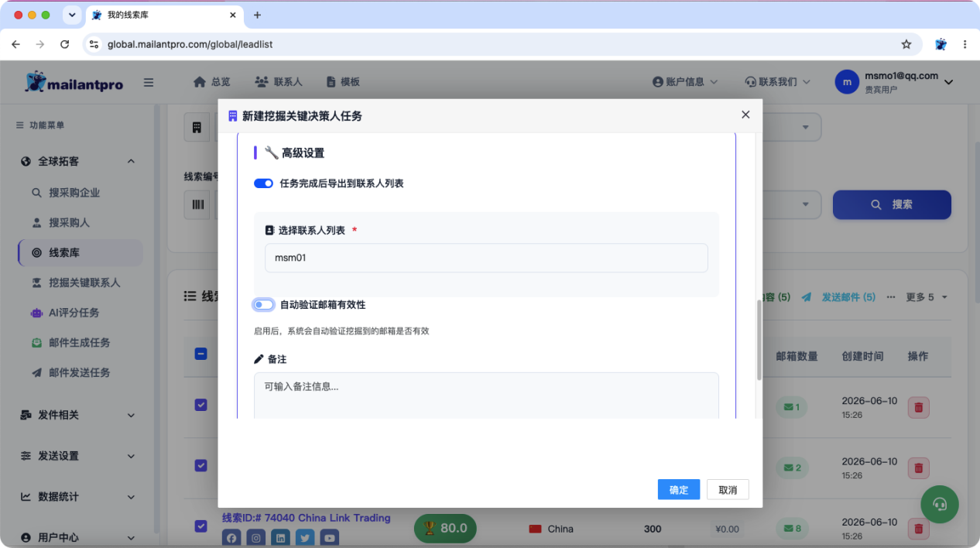Click the 发送邮件 (5) link
This screenshot has width=980, height=548.
pyautogui.click(x=839, y=297)
